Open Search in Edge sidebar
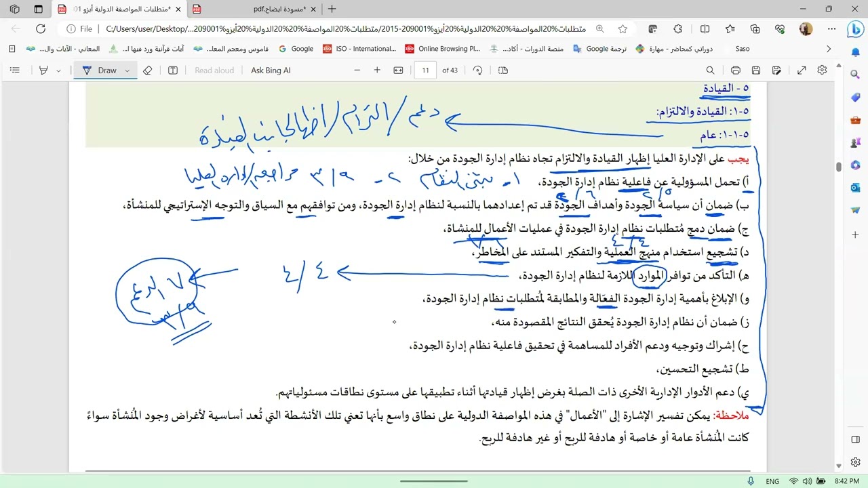 click(855, 75)
